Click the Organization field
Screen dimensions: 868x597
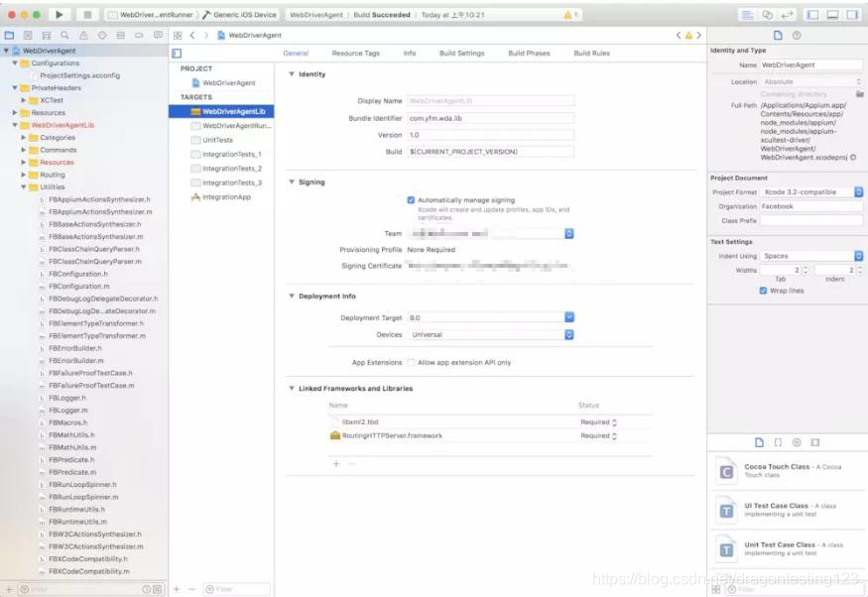click(811, 206)
